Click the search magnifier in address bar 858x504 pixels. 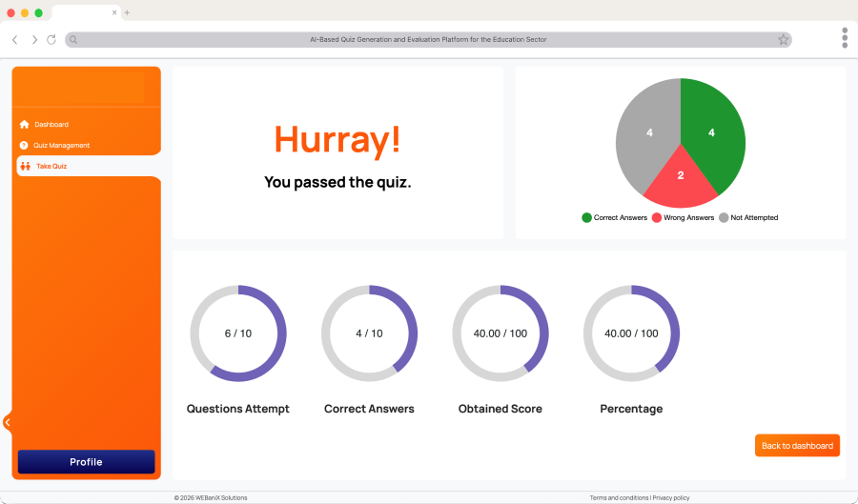73,40
